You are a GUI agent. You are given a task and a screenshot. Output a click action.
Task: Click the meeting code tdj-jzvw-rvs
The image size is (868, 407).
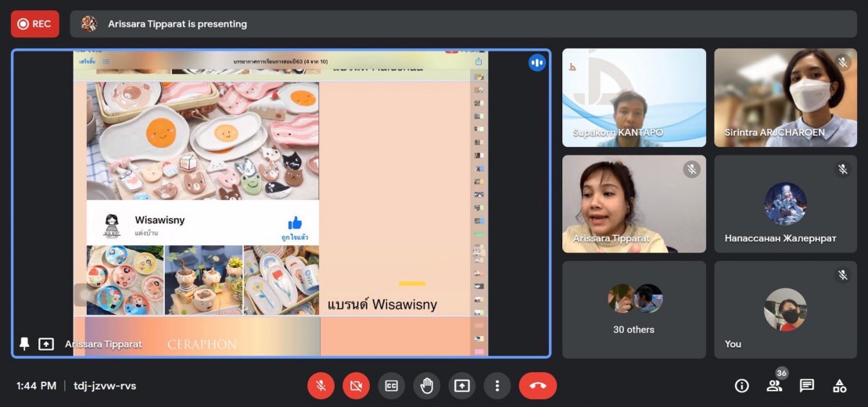[x=106, y=385]
